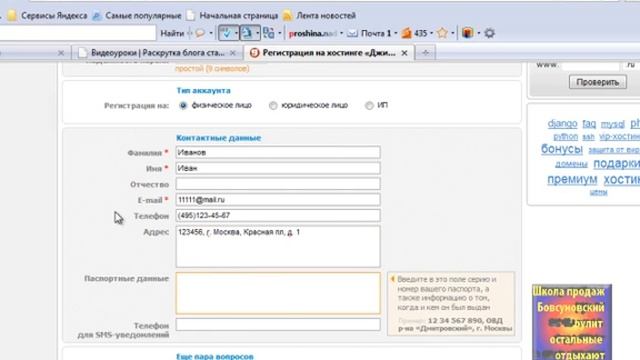Switch to Регистрация на хостинге tab
The height and width of the screenshot is (360, 640).
[329, 53]
